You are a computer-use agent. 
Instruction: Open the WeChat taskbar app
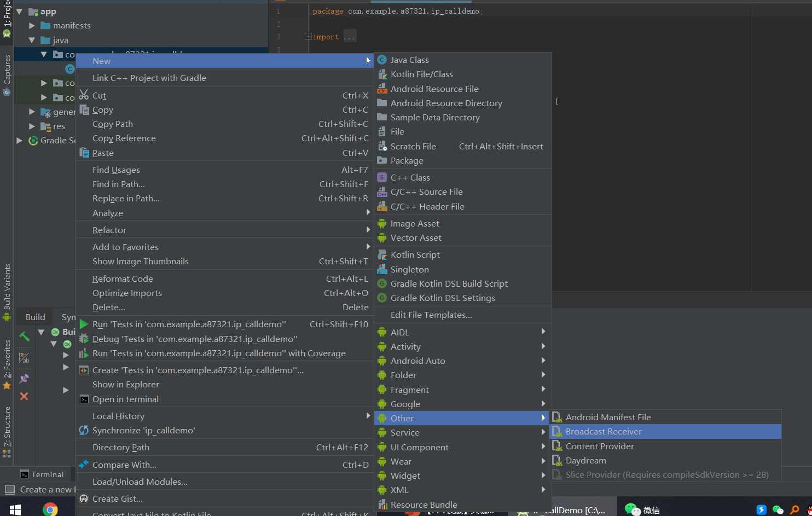[x=642, y=509]
